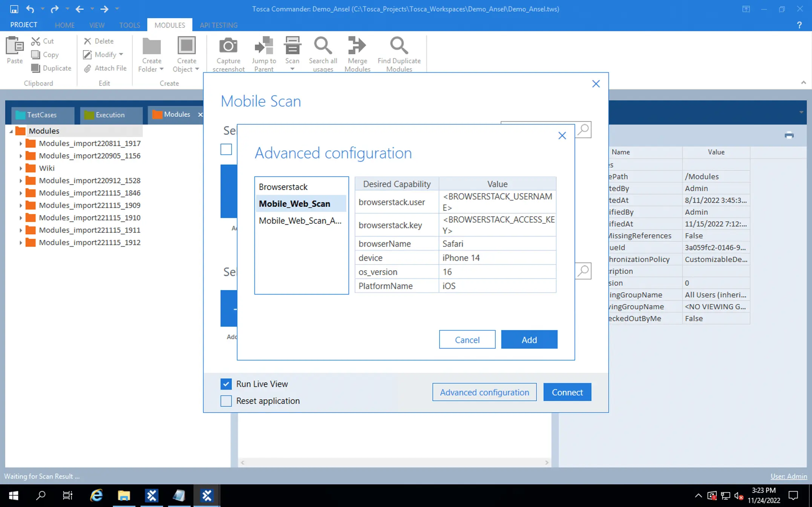Viewport: 812px width, 507px height.
Task: Click Search all usages icon
Action: (323, 46)
